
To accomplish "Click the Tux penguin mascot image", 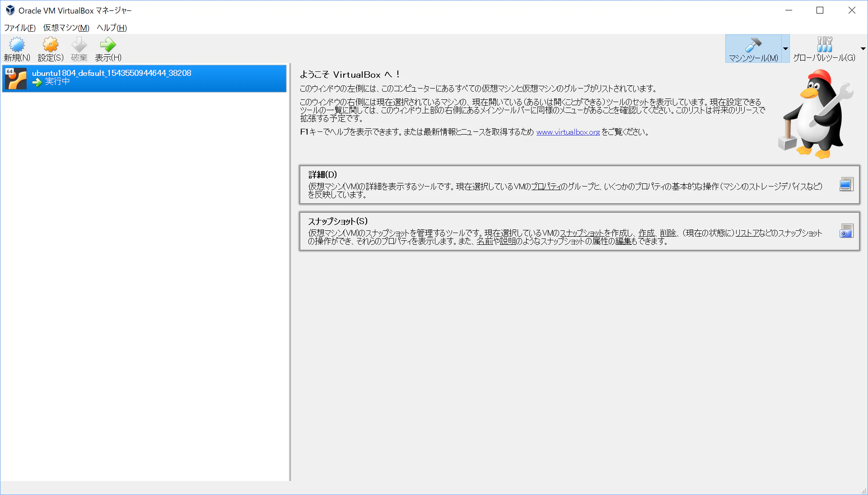I will (x=816, y=114).
